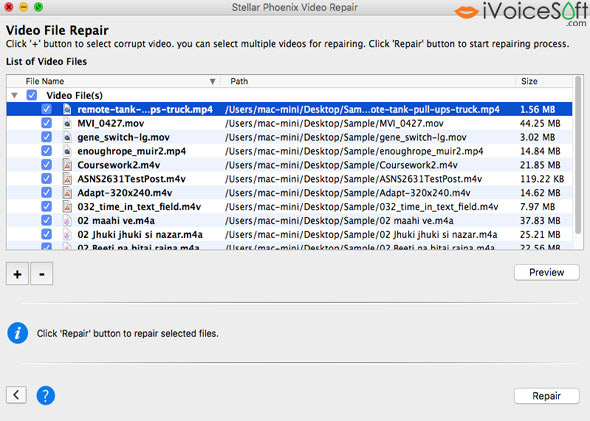Uncheck the Coursework2.m4v checkbox
The height and width of the screenshot is (421, 590).
tap(46, 165)
